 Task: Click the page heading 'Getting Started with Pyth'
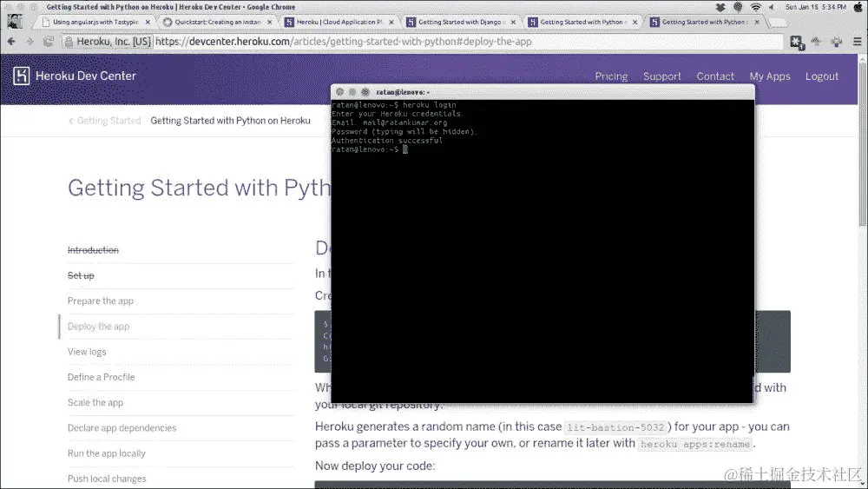tap(200, 188)
